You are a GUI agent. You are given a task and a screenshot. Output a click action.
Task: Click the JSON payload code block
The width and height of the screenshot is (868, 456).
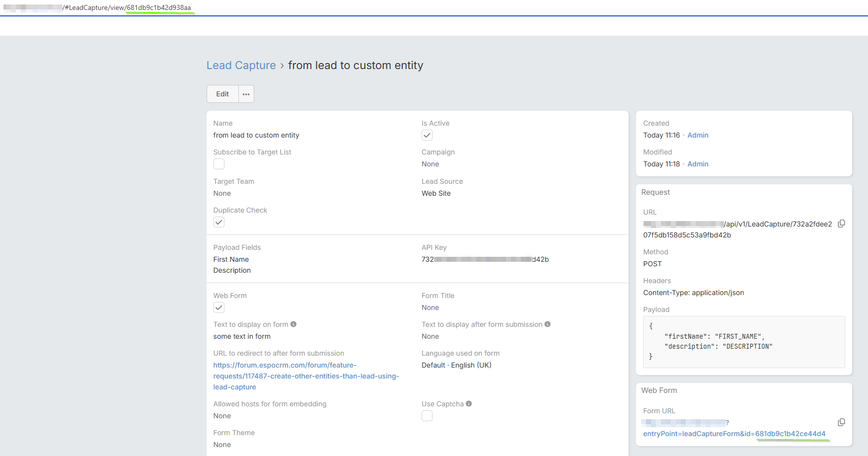(743, 342)
